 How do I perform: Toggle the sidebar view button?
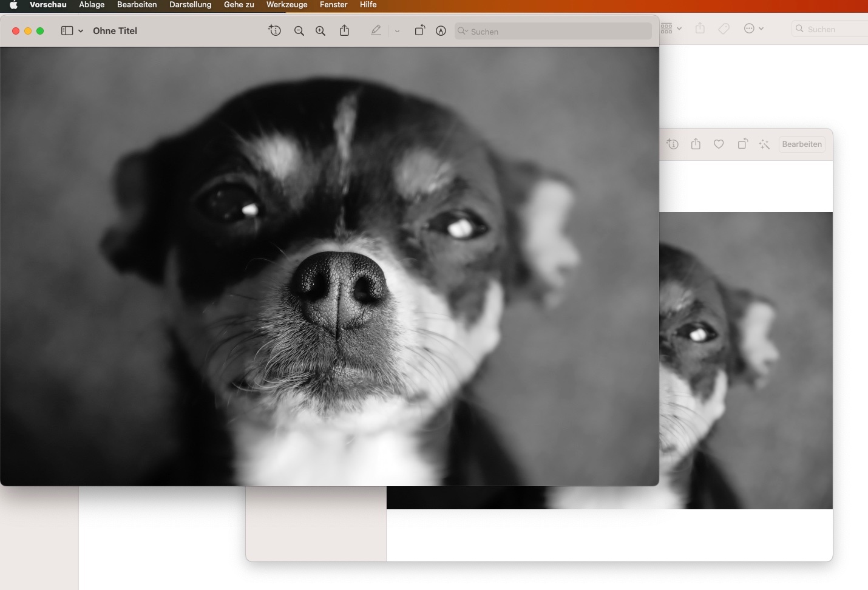pos(67,30)
